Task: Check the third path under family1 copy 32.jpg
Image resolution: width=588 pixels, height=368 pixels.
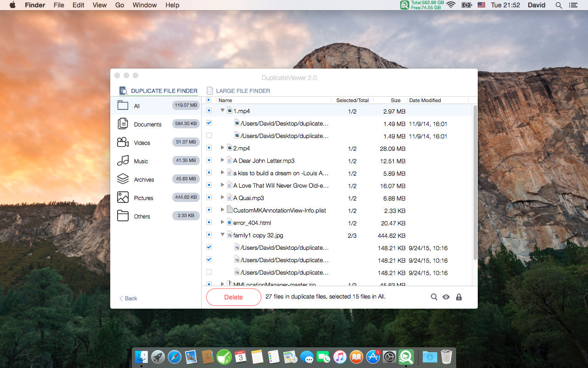Action: point(209,272)
